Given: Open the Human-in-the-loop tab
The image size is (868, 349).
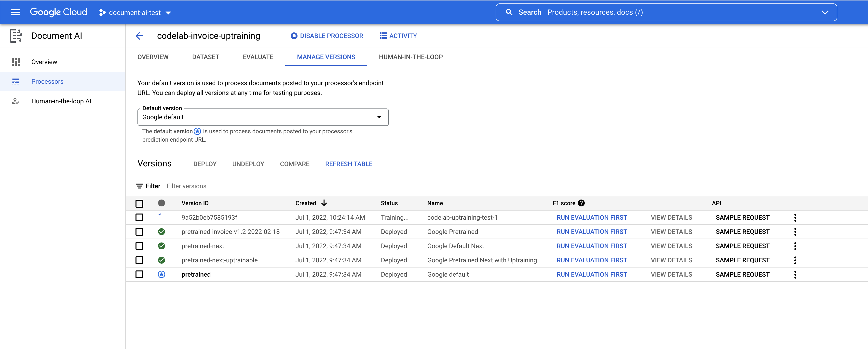Looking at the screenshot, I should (410, 57).
